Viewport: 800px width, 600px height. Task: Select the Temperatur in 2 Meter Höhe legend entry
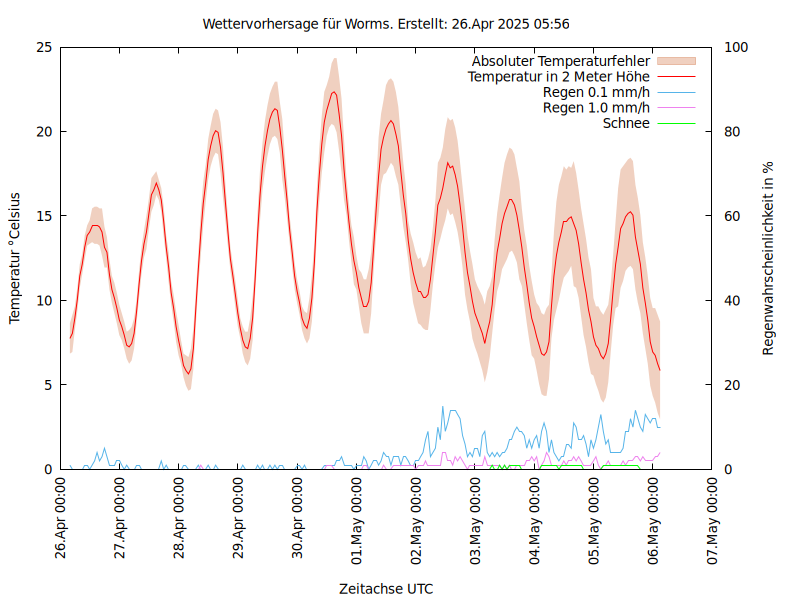pos(559,76)
